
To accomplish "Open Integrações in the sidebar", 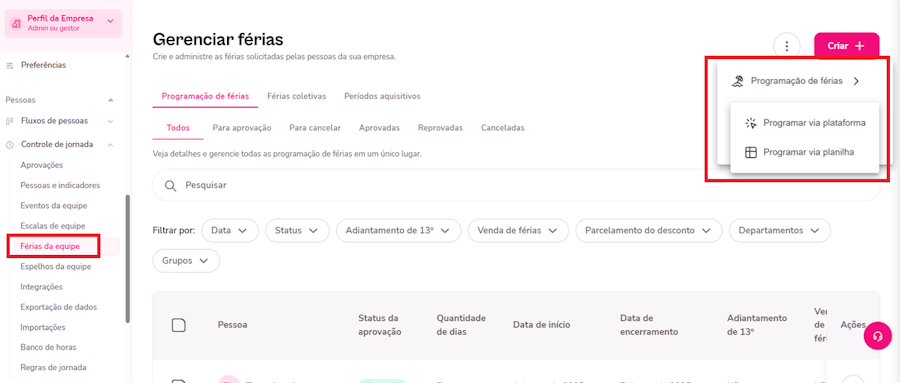I will pyautogui.click(x=41, y=287).
